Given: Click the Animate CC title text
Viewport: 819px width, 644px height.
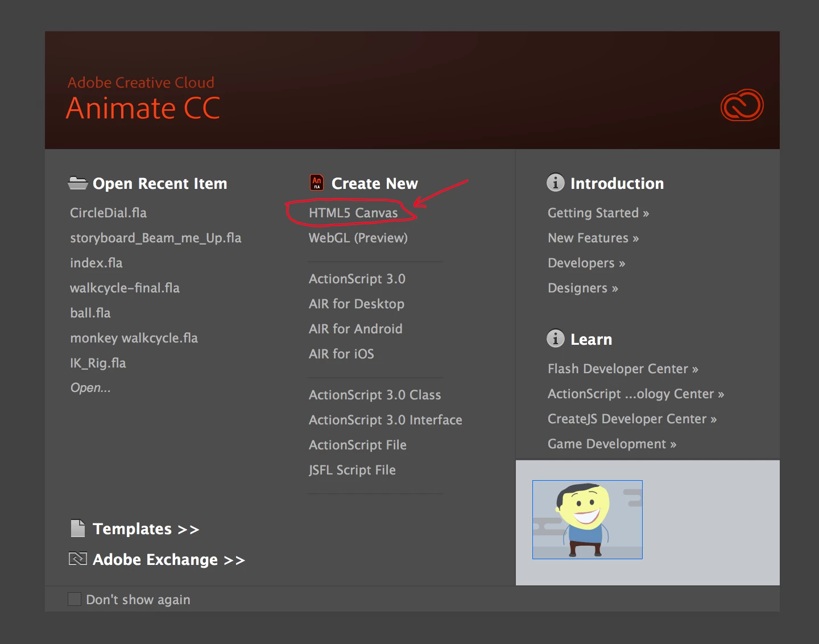Looking at the screenshot, I should (143, 108).
